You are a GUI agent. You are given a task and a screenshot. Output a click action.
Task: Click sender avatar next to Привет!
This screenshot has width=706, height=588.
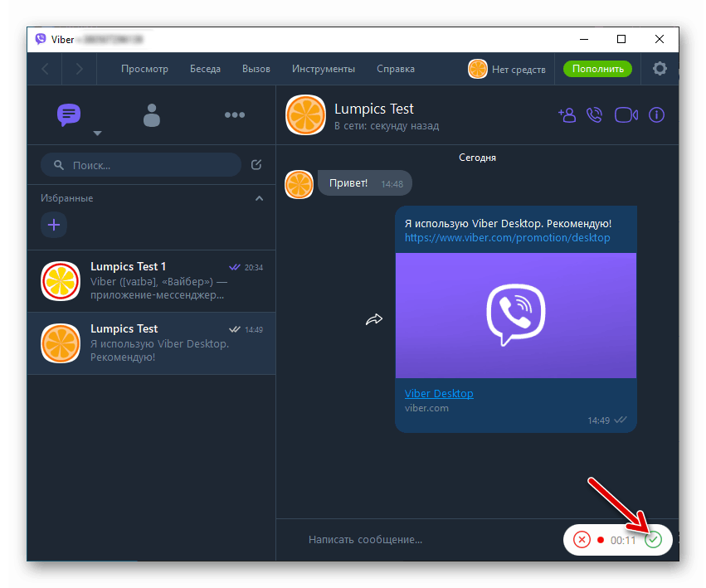click(x=299, y=184)
